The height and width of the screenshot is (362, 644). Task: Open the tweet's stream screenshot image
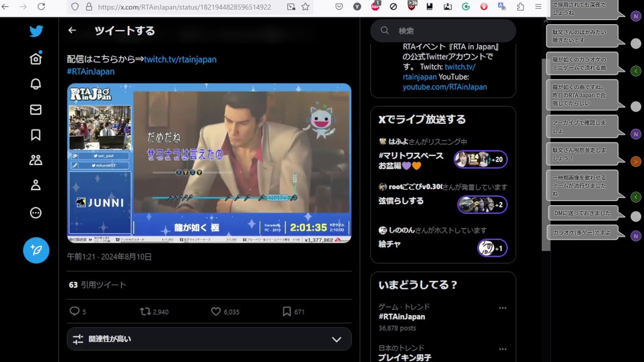click(209, 163)
